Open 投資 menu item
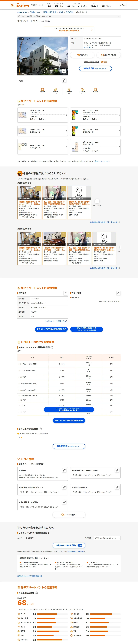Viewport: 138px width, 644px height. click(103, 6)
